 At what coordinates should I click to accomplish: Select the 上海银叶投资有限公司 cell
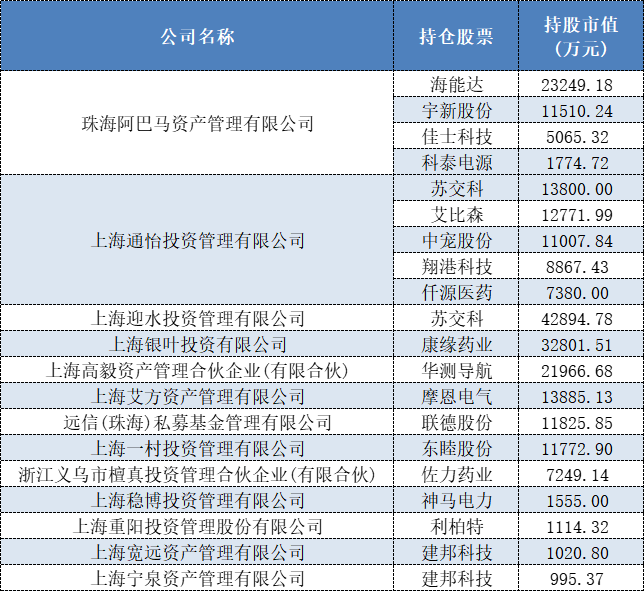(197, 344)
